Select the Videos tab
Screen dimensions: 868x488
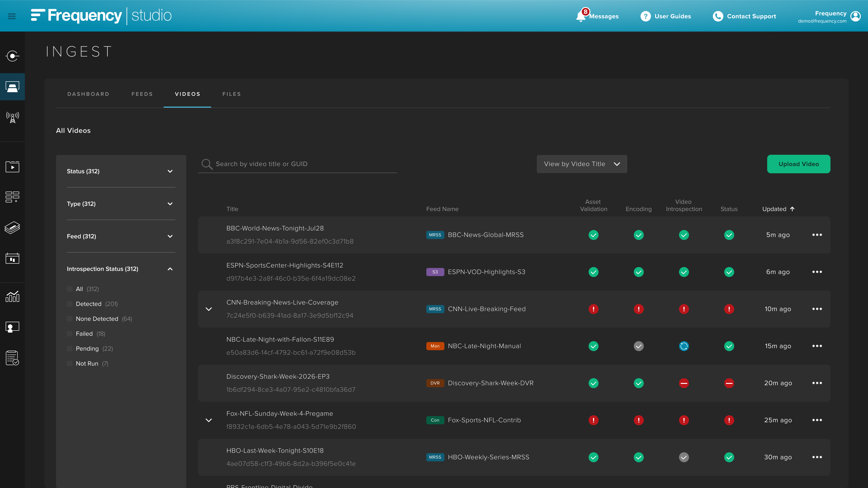pos(188,94)
